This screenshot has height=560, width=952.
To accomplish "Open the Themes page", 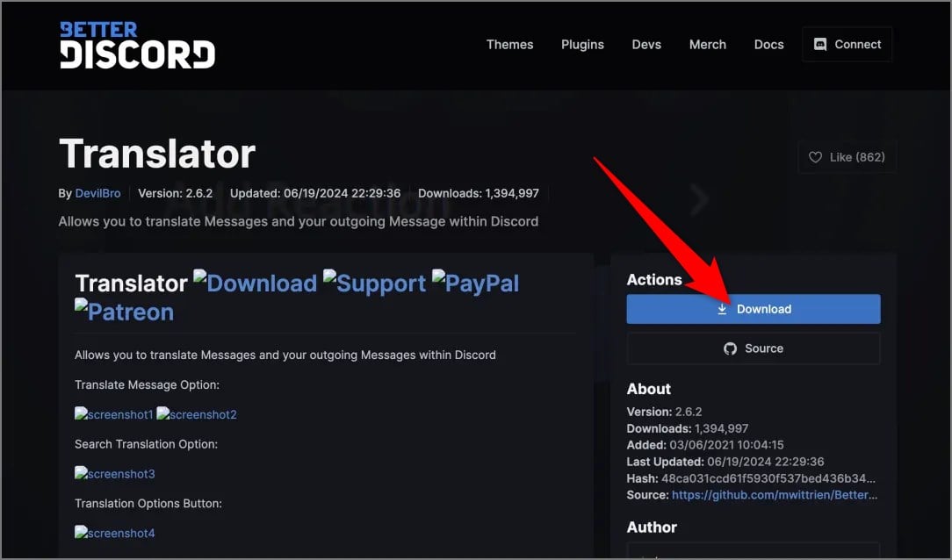I will click(x=509, y=44).
